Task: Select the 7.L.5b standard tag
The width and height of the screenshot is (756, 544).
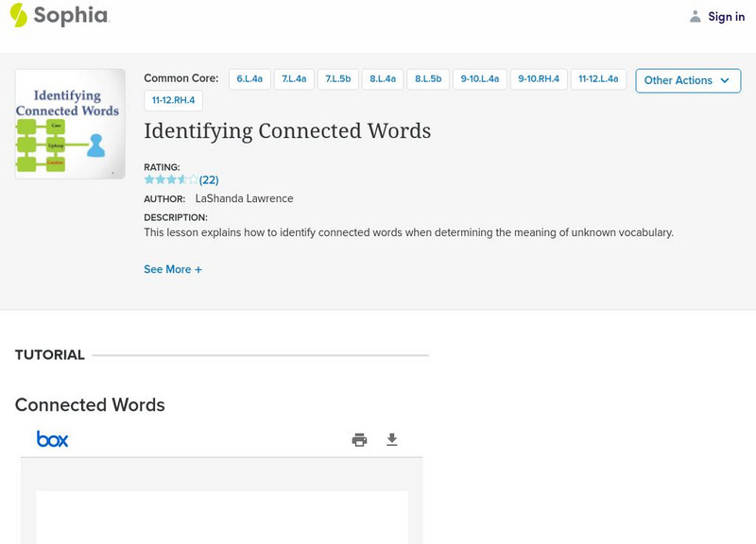Action: coord(337,79)
